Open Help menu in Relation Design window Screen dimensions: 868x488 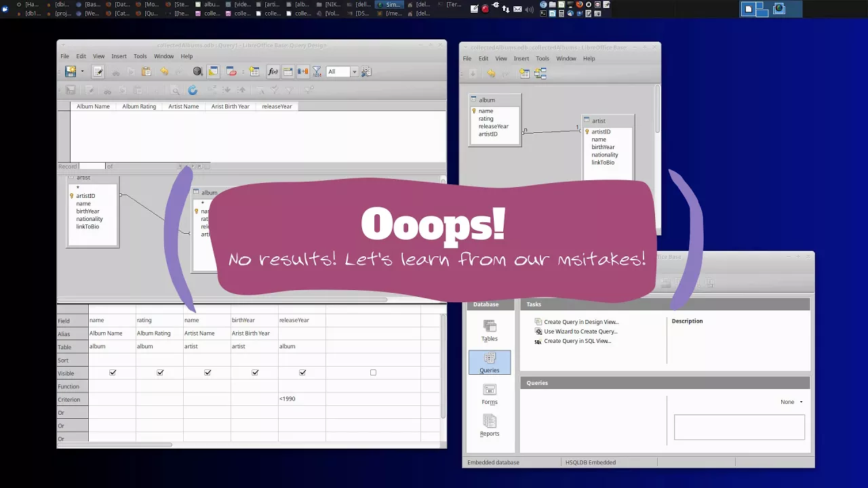[589, 58]
